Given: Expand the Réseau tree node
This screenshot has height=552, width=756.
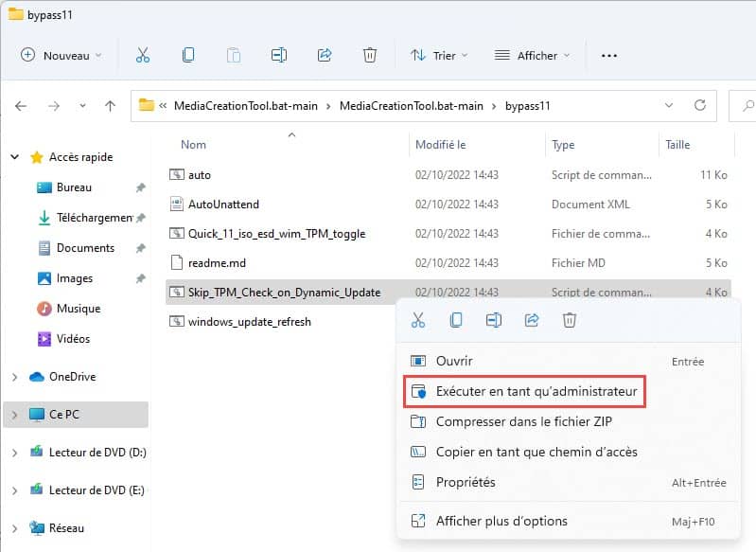Looking at the screenshot, I should coord(14,528).
